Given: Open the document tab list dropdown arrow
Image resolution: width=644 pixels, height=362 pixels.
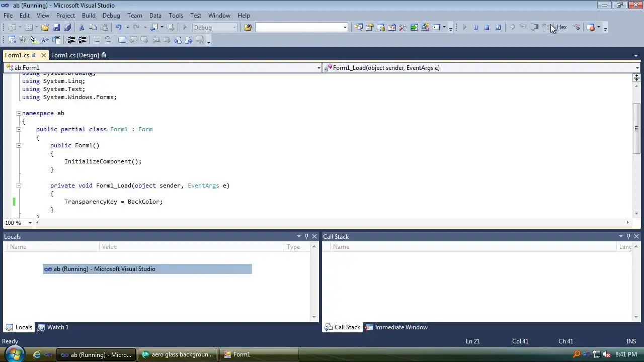Looking at the screenshot, I should click(x=636, y=55).
